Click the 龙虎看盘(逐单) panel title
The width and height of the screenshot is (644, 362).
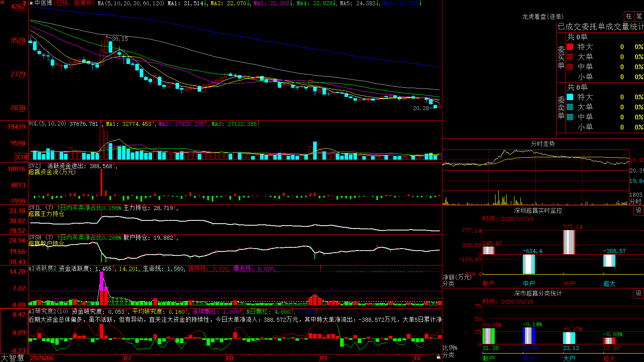pos(543,16)
